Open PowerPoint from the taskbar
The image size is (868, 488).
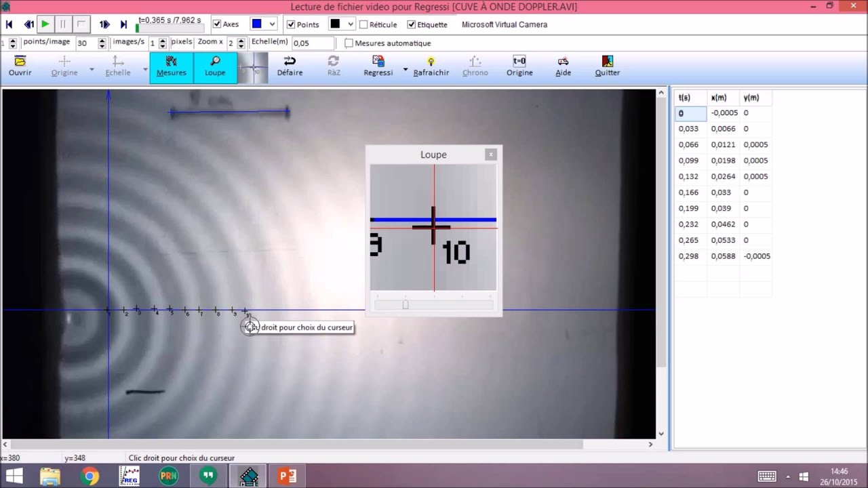[x=288, y=476]
